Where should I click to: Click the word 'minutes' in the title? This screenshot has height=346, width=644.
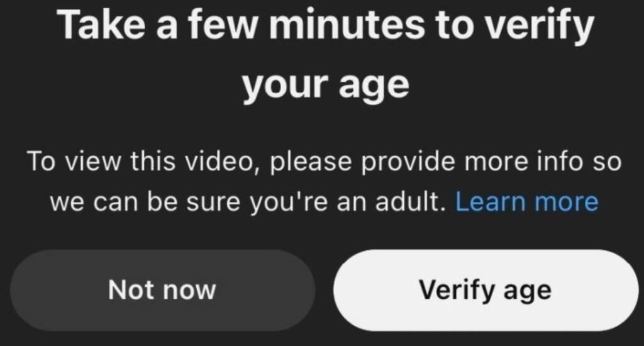[347, 25]
